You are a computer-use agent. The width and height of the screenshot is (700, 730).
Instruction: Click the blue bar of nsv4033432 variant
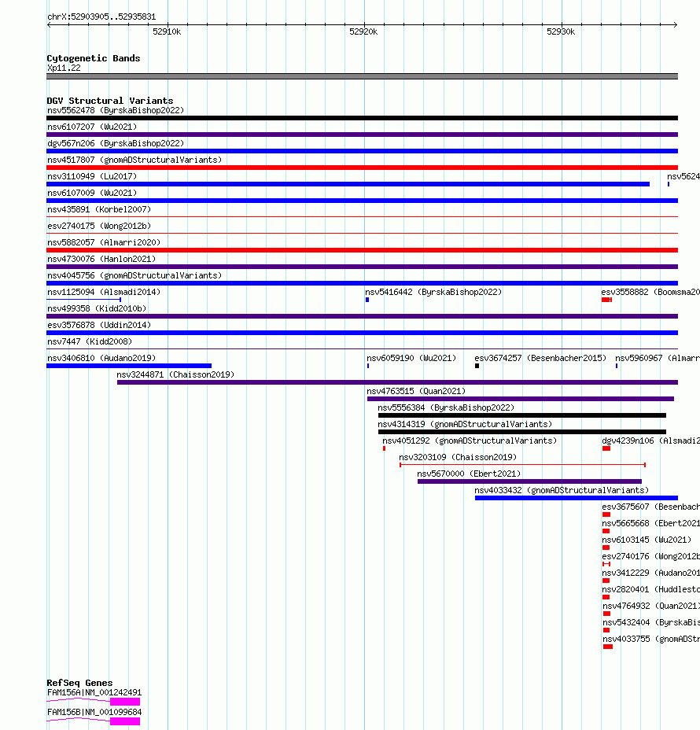click(x=577, y=498)
